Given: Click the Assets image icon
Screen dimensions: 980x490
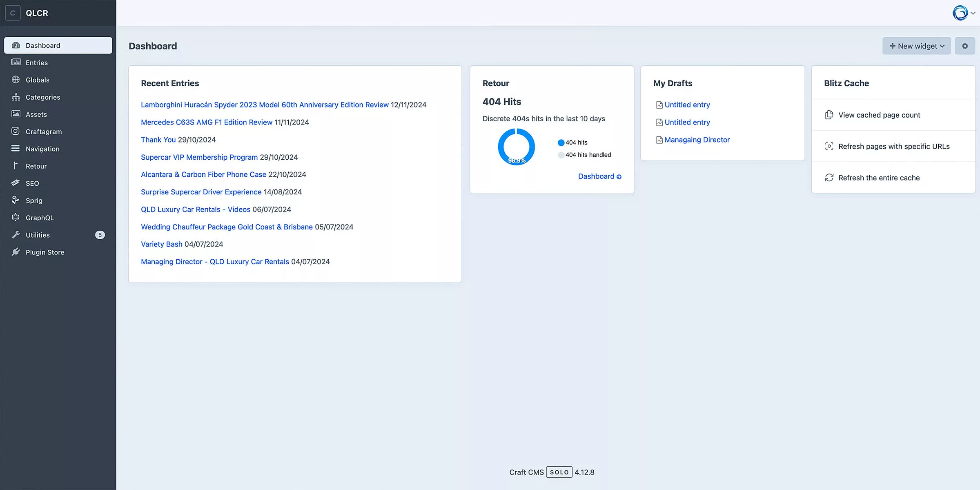Looking at the screenshot, I should click(x=16, y=114).
